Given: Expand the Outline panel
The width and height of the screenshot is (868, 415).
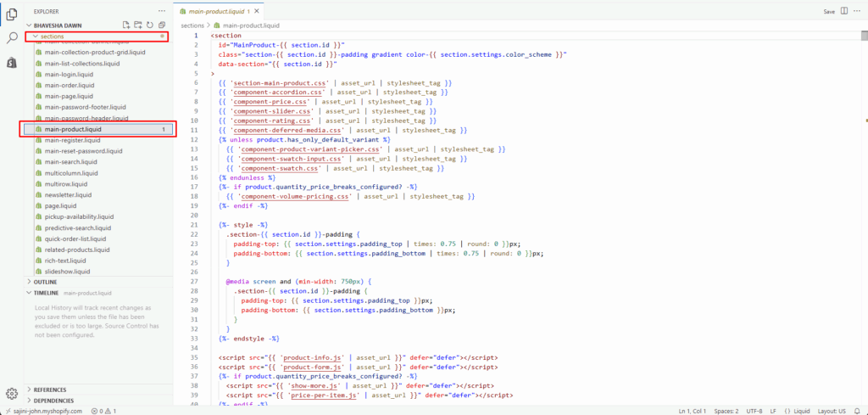Looking at the screenshot, I should coord(45,282).
